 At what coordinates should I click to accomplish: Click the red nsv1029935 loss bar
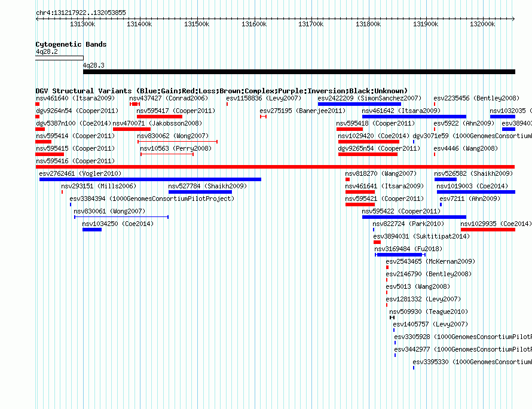point(488,230)
